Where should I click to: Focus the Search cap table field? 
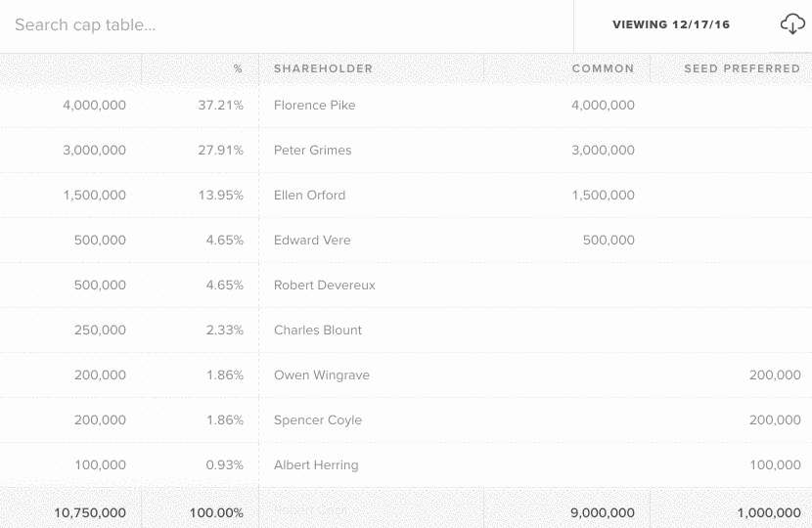click(x=284, y=25)
